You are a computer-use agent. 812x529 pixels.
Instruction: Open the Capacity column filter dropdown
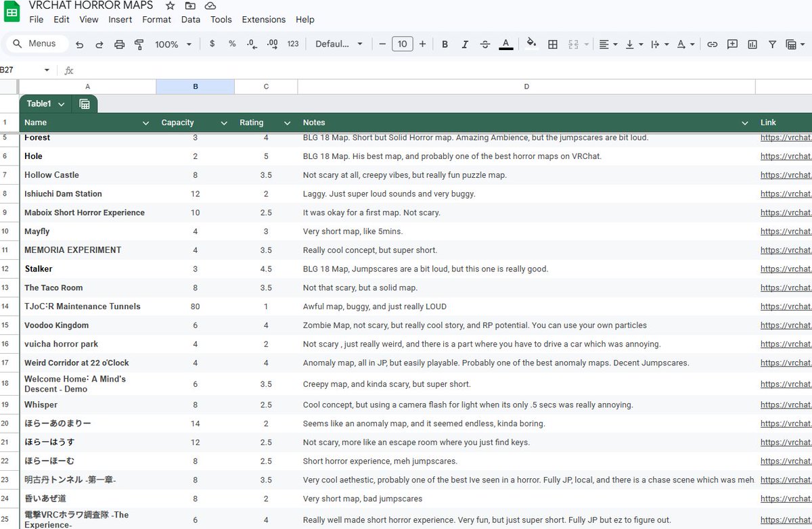(x=224, y=123)
